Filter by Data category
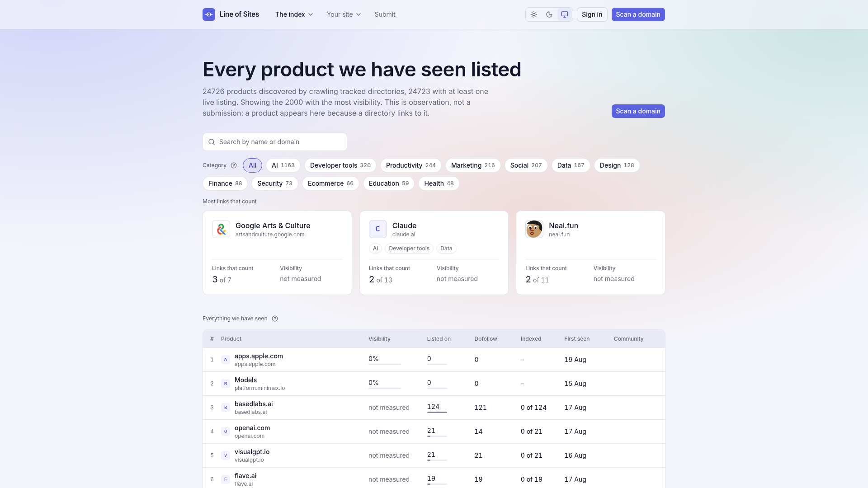The width and height of the screenshot is (868, 488). (x=571, y=165)
